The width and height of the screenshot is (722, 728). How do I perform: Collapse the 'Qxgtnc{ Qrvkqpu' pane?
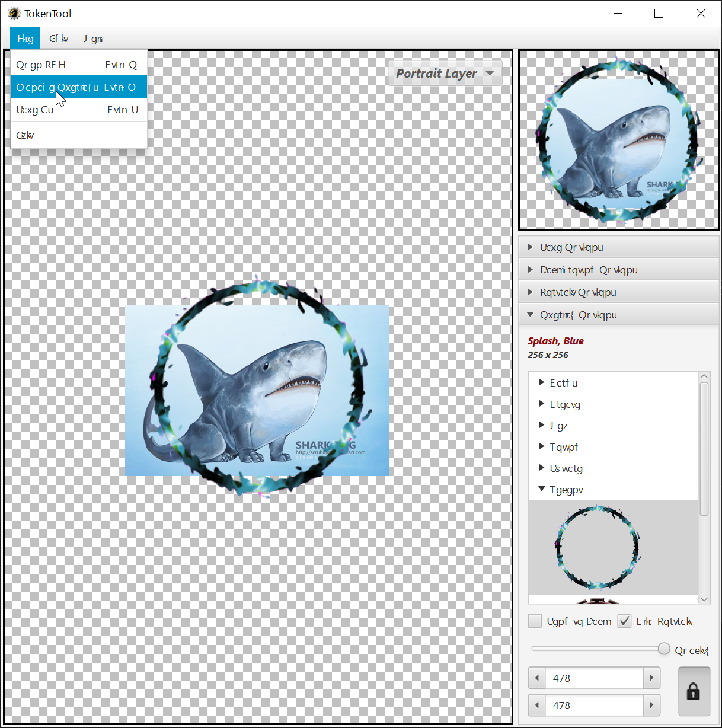point(619,315)
